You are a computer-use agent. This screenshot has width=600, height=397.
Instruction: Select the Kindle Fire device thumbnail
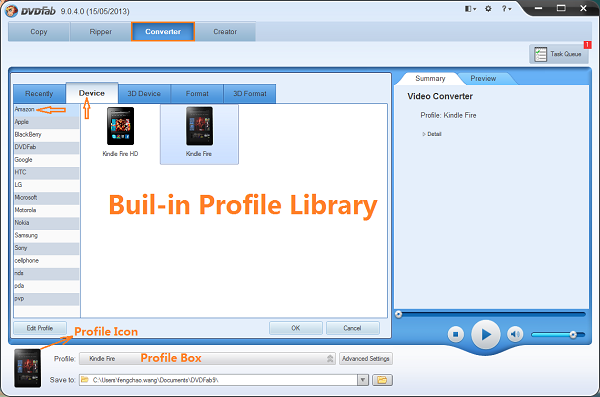pyautogui.click(x=199, y=126)
